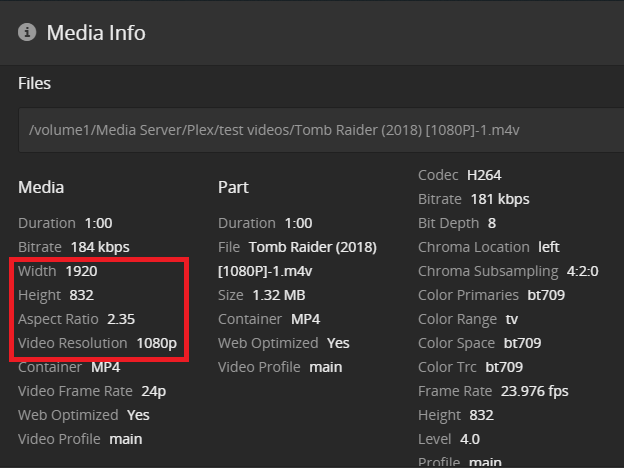Click the Part section heading

click(233, 187)
